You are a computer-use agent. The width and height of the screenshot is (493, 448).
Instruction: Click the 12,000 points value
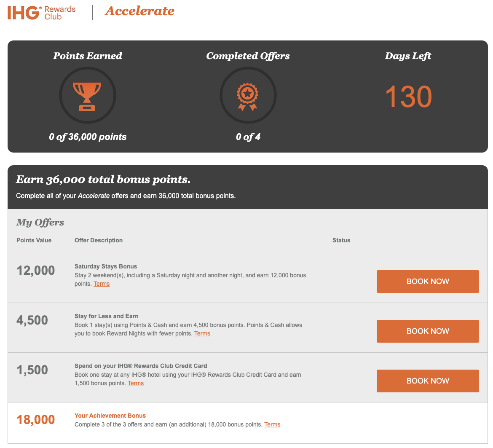pyautogui.click(x=35, y=271)
